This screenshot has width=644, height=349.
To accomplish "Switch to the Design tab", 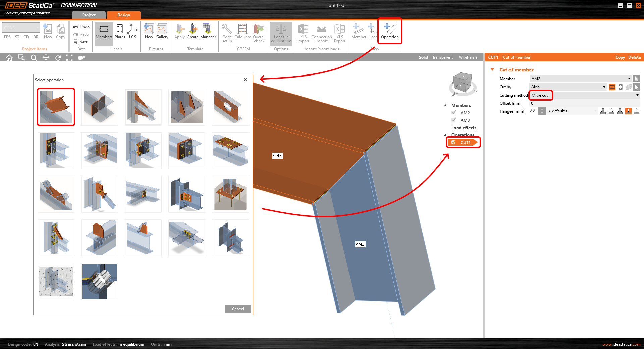I will [124, 15].
